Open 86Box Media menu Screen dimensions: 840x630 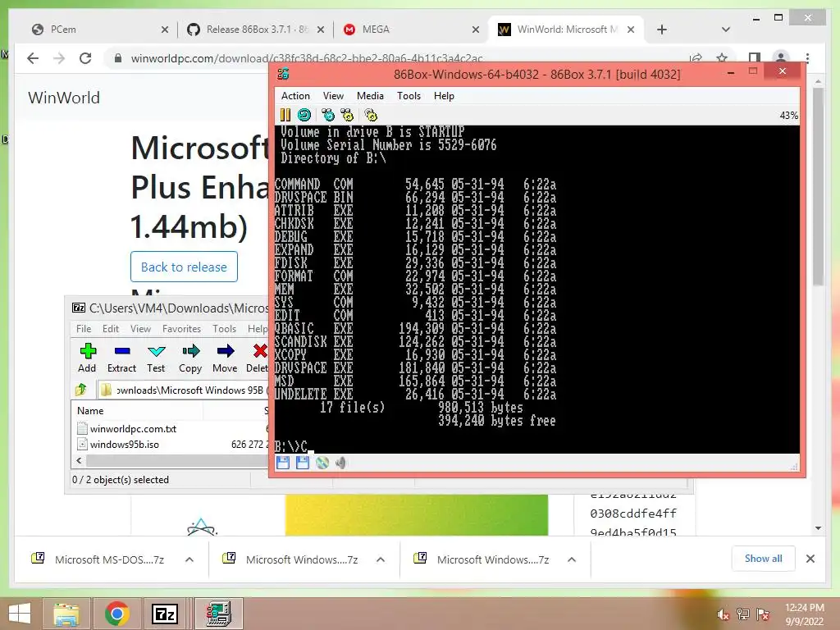pos(370,96)
